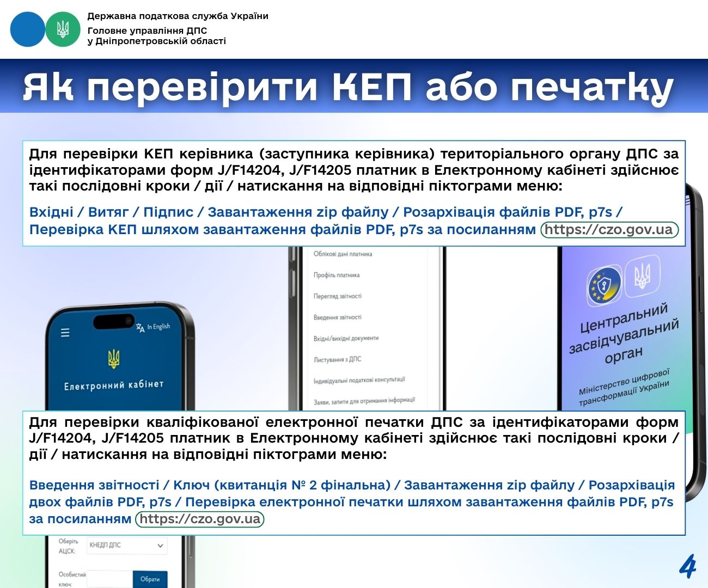Select Вхідні/вихідні документи menu item
708x588 pixels.
[346, 338]
